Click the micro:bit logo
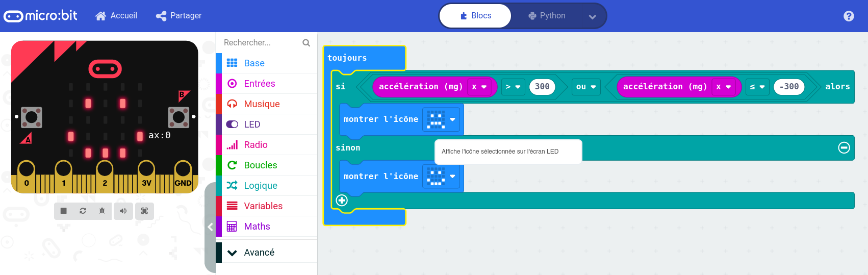 click(x=40, y=16)
